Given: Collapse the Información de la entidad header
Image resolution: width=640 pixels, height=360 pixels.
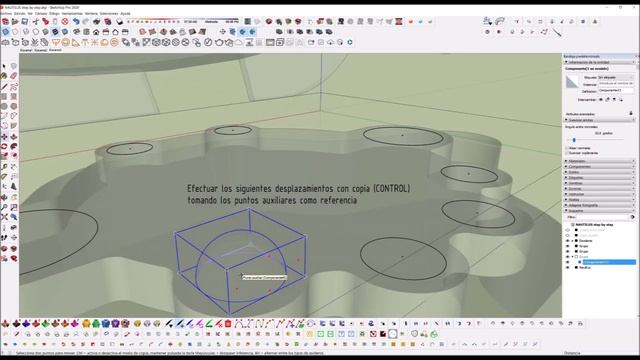Looking at the screenshot, I should 600,62.
